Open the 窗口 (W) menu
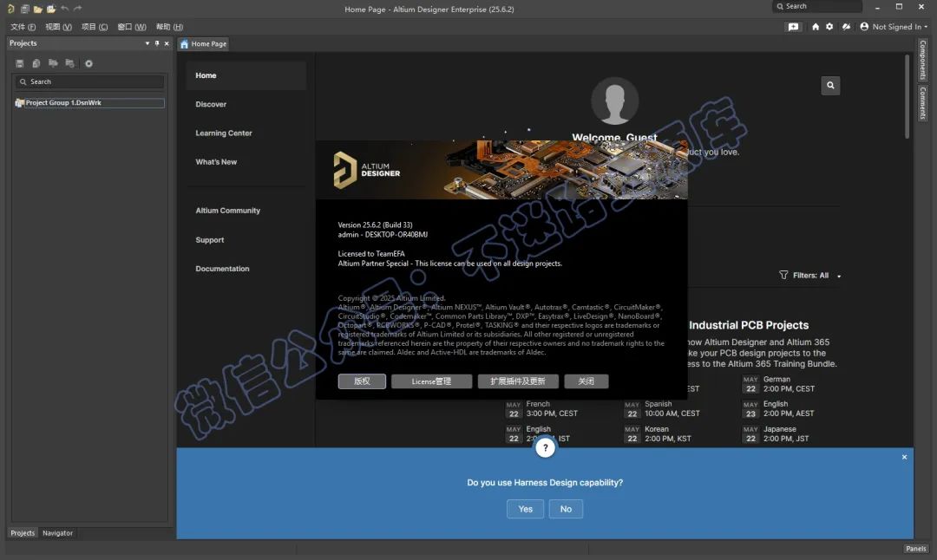The width and height of the screenshot is (937, 560). (132, 27)
